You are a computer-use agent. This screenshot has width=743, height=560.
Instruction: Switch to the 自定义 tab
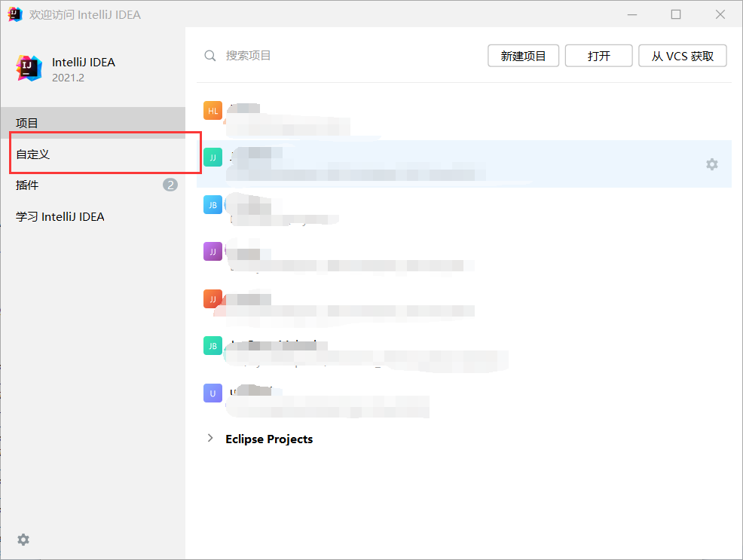(93, 154)
